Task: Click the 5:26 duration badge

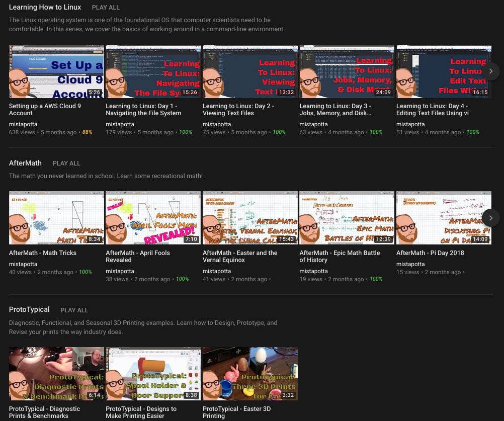Action: pyautogui.click(x=95, y=92)
